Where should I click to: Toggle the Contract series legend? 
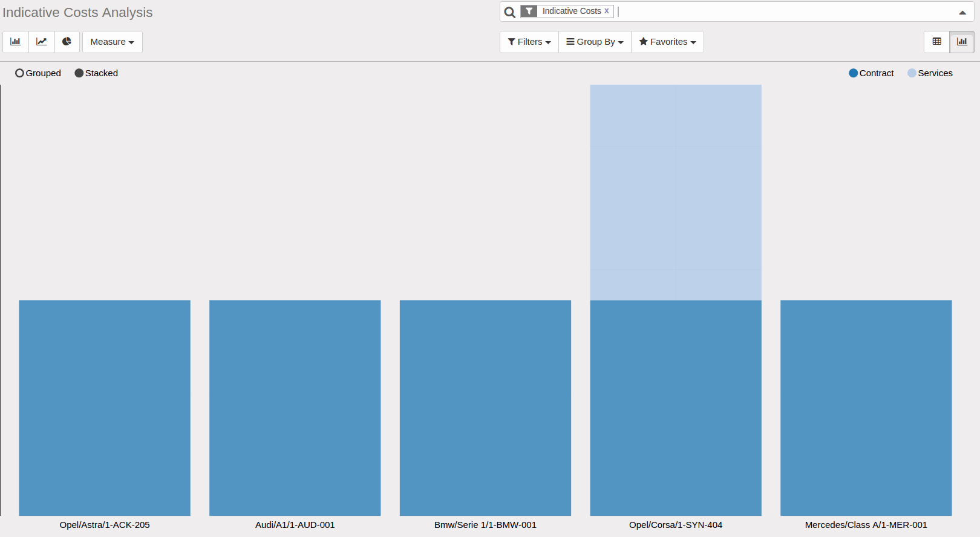871,73
